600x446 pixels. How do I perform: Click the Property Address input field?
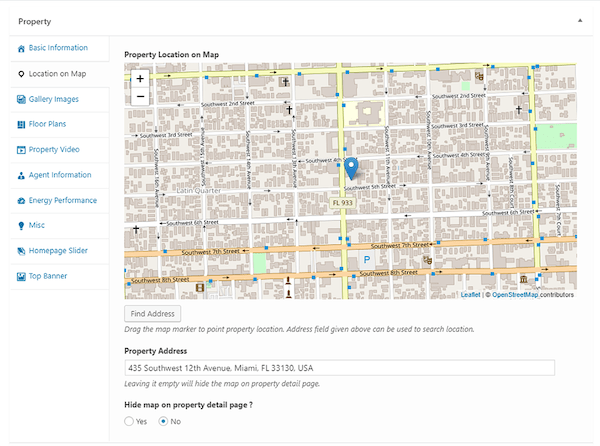(339, 368)
